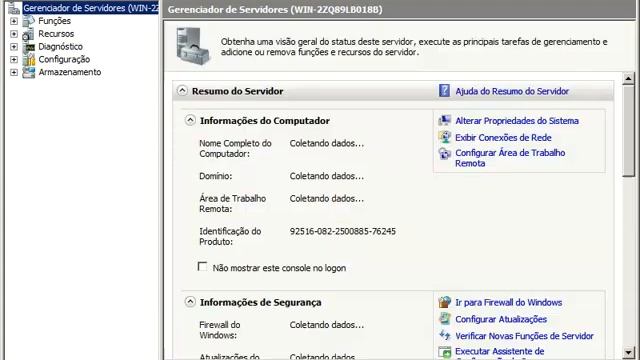Image resolution: width=640 pixels, height=360 pixels.
Task: Expand the Funções tree node
Action: 14,21
